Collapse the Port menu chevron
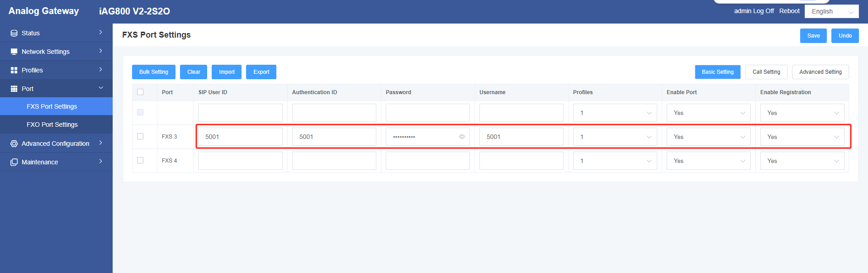This screenshot has height=273, width=868. (101, 88)
